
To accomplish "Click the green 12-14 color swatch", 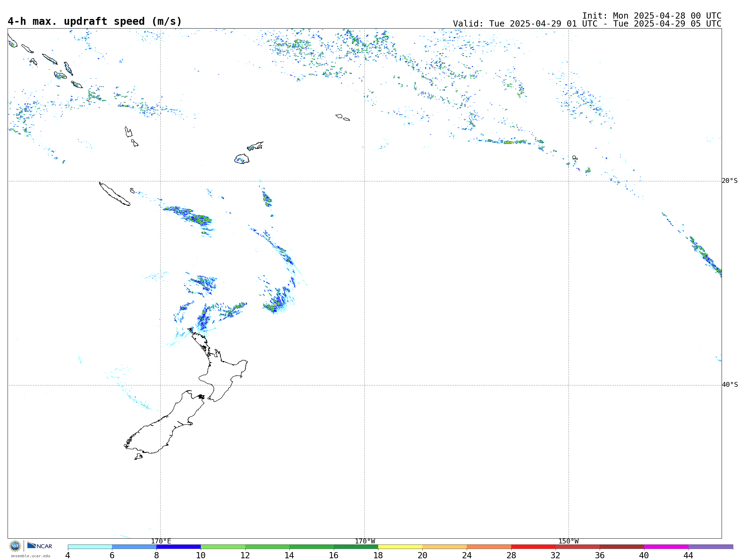I will tap(267, 547).
